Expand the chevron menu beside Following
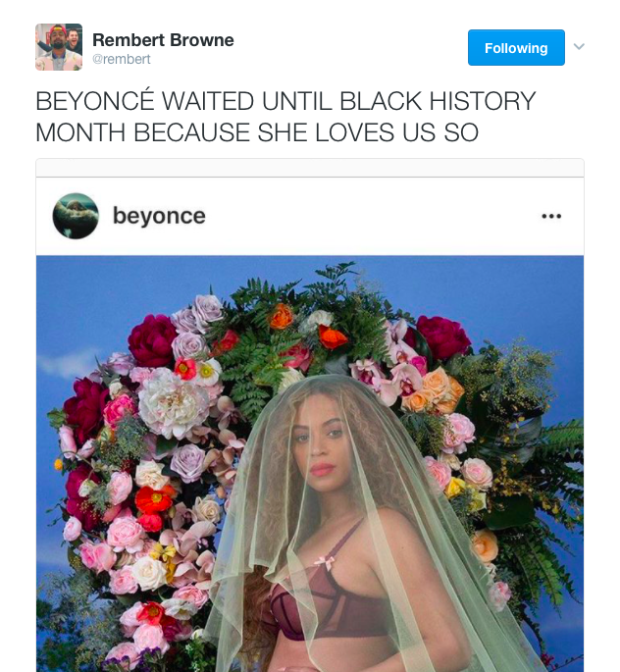 click(579, 46)
